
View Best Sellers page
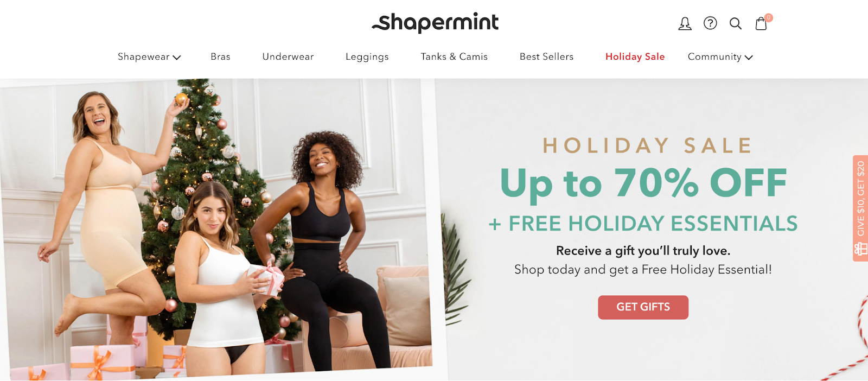point(546,56)
